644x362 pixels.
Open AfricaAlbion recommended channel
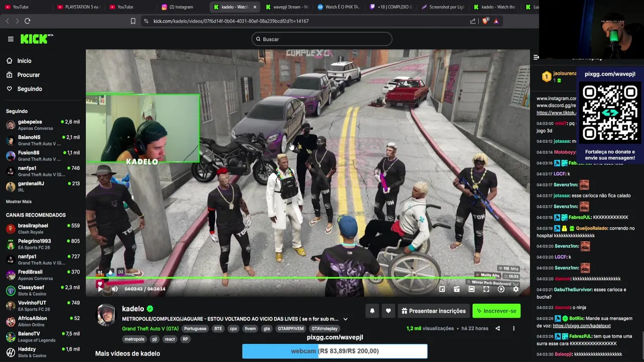pyautogui.click(x=42, y=321)
